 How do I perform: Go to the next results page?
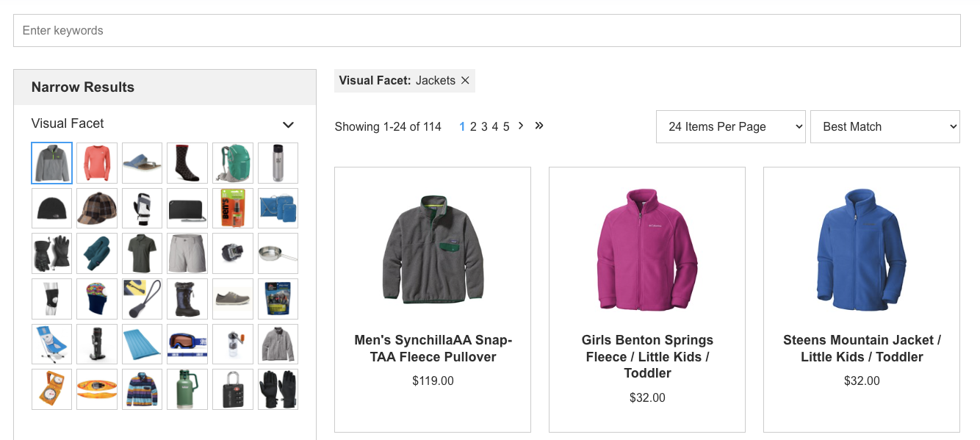521,126
